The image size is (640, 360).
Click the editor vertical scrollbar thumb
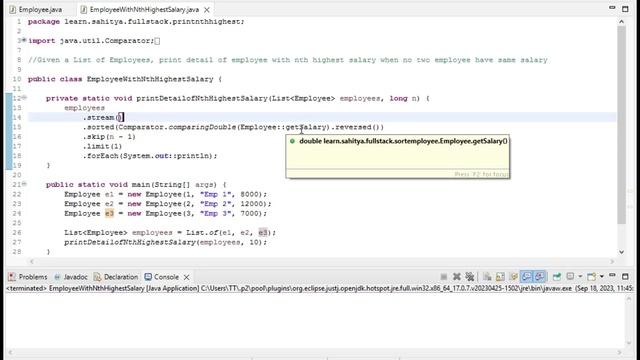pos(621,125)
